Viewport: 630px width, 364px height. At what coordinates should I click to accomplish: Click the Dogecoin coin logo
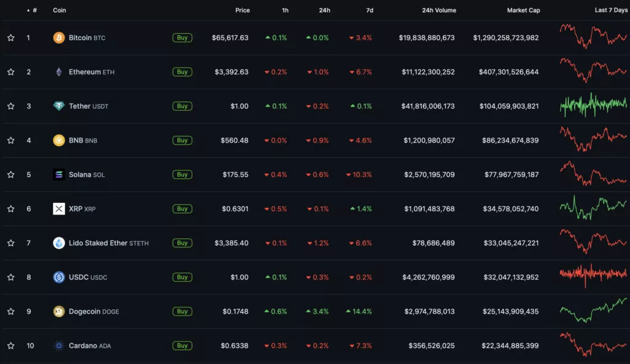click(x=58, y=311)
